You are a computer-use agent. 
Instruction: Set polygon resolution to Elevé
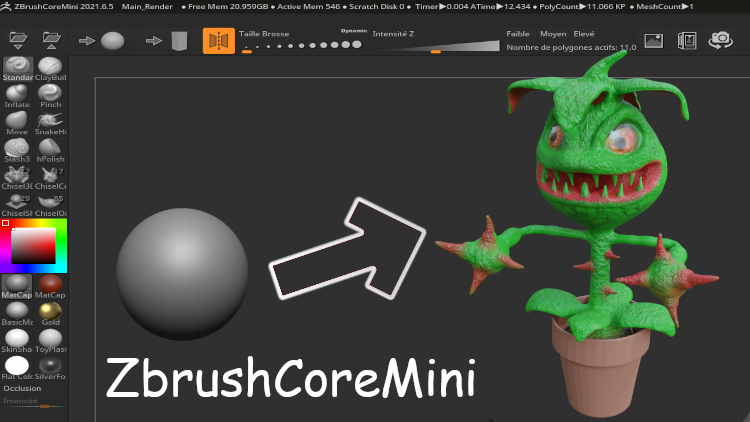point(584,33)
